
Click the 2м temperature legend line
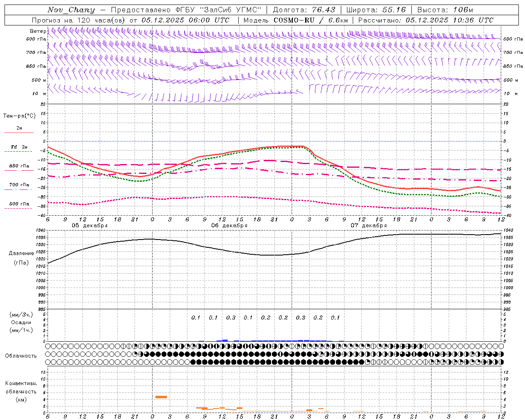[x=19, y=132]
